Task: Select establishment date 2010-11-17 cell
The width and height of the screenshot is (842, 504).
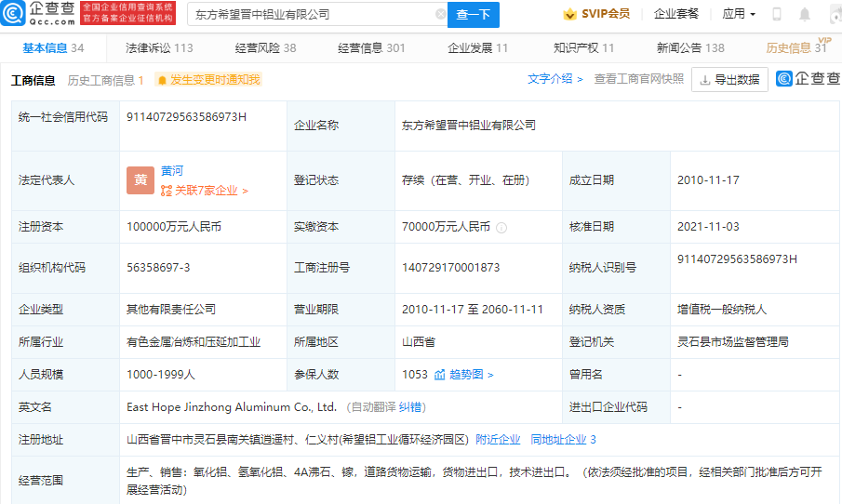Action: [708, 180]
